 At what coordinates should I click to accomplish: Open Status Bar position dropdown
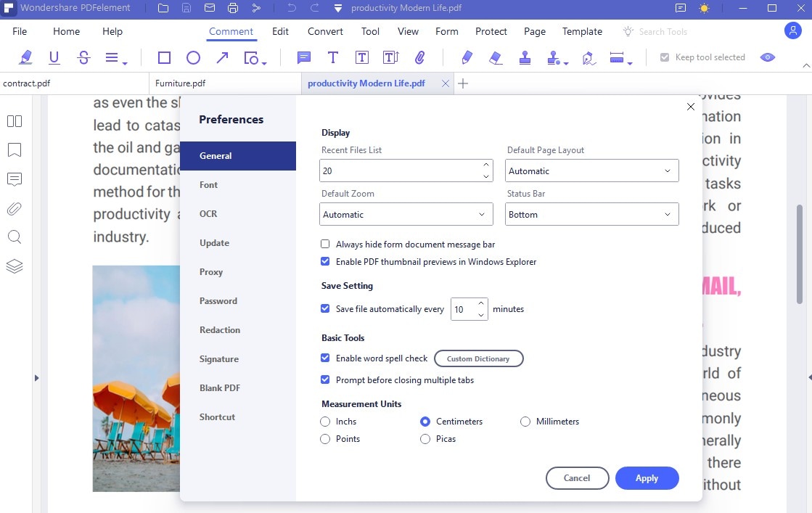(592, 214)
